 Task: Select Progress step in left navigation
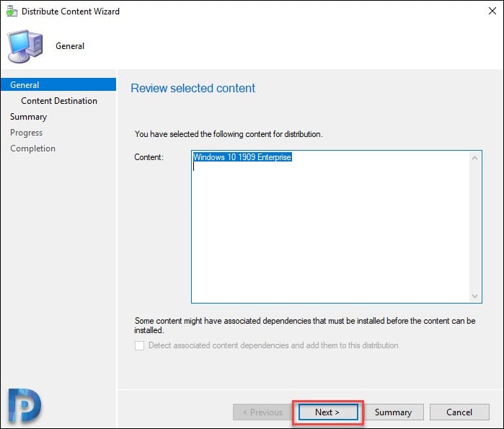27,133
